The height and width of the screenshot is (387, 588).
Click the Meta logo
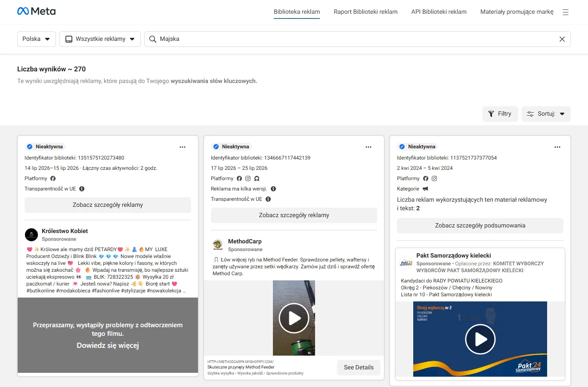click(x=36, y=11)
